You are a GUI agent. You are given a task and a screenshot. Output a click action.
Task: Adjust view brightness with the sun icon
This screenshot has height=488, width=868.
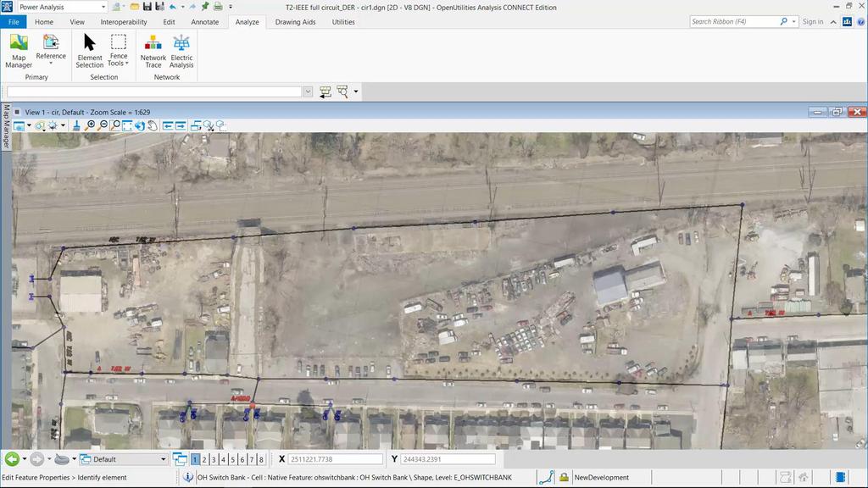point(53,126)
